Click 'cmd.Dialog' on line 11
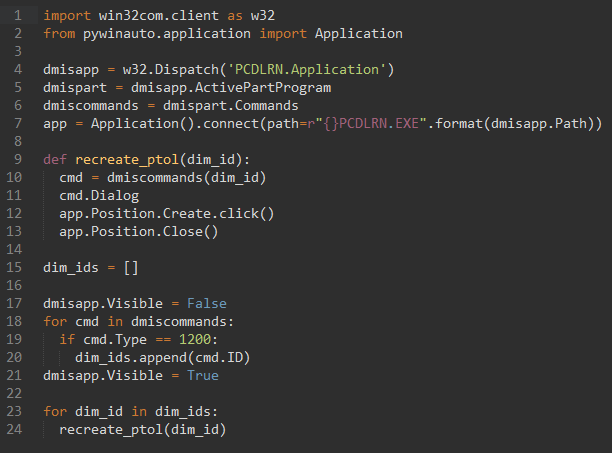Screen dimensions: 612x453 tap(99, 196)
